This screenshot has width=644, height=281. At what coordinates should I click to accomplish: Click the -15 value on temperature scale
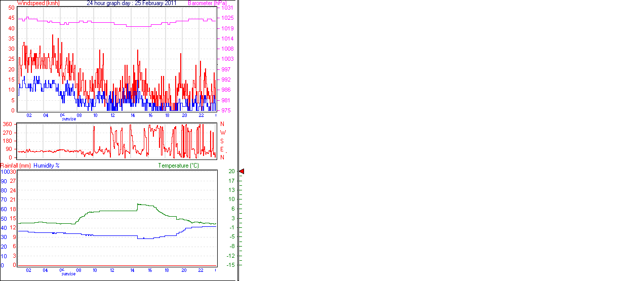coord(231,265)
